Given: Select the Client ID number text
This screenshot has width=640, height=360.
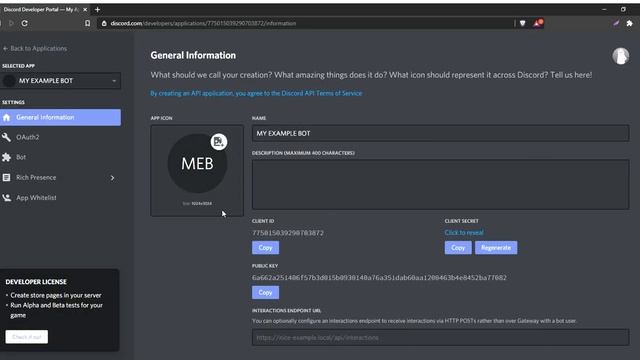Looking at the screenshot, I should 288,233.
